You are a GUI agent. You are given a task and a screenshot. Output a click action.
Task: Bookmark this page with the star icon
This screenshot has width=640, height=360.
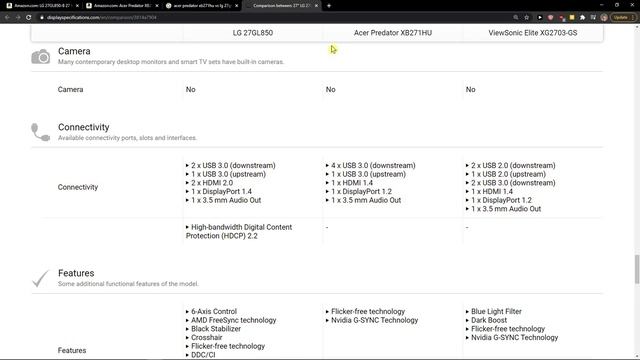[527, 18]
